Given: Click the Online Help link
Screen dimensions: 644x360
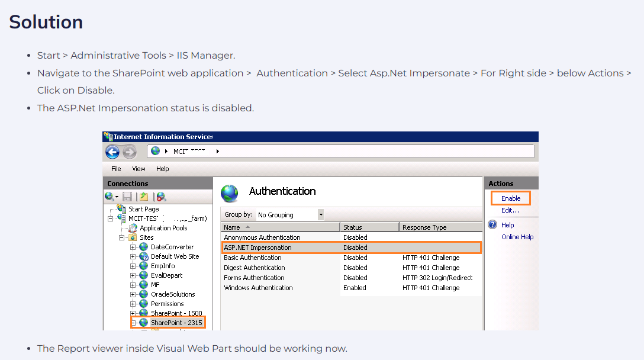Looking at the screenshot, I should pyautogui.click(x=517, y=237).
